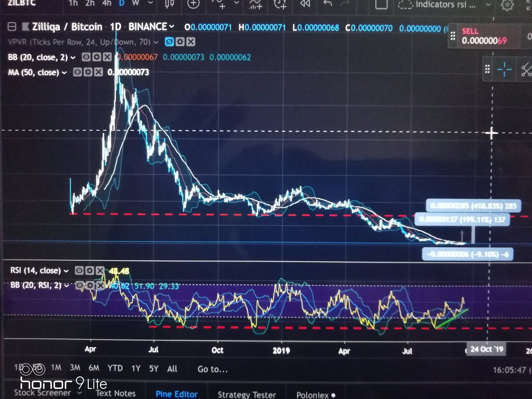Delete the MA (50, close) indicator
532x399 pixels.
click(x=98, y=72)
